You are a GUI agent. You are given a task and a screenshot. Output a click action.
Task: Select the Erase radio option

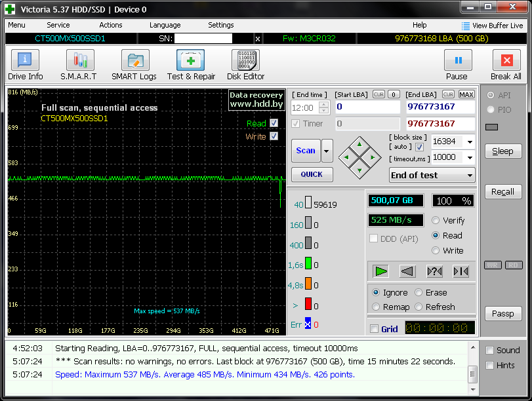pos(419,292)
